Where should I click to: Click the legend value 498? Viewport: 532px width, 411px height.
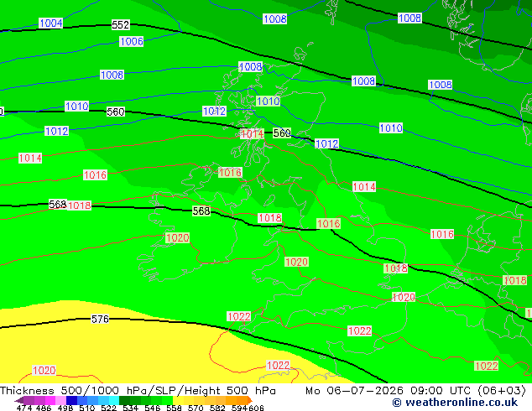pyautogui.click(x=65, y=408)
